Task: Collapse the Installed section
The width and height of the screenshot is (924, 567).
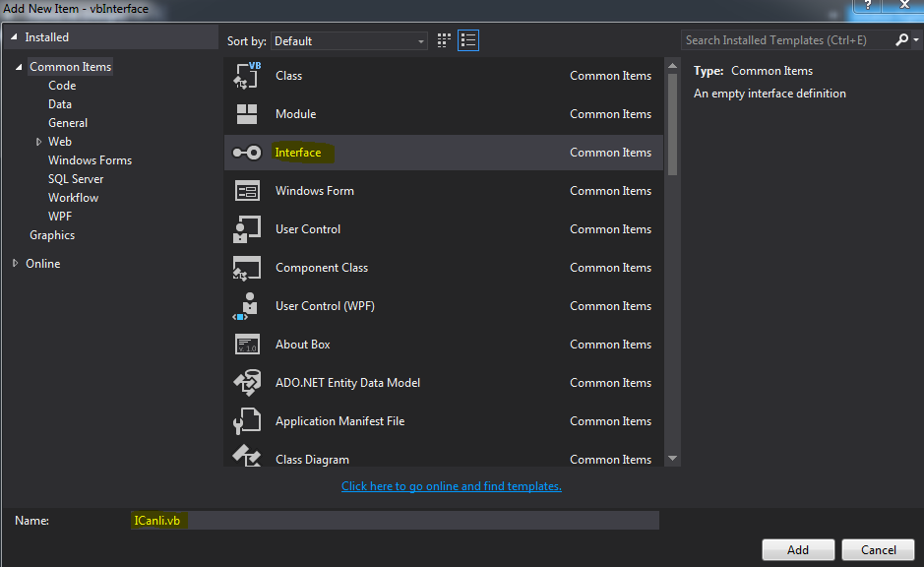Action: 14,37
